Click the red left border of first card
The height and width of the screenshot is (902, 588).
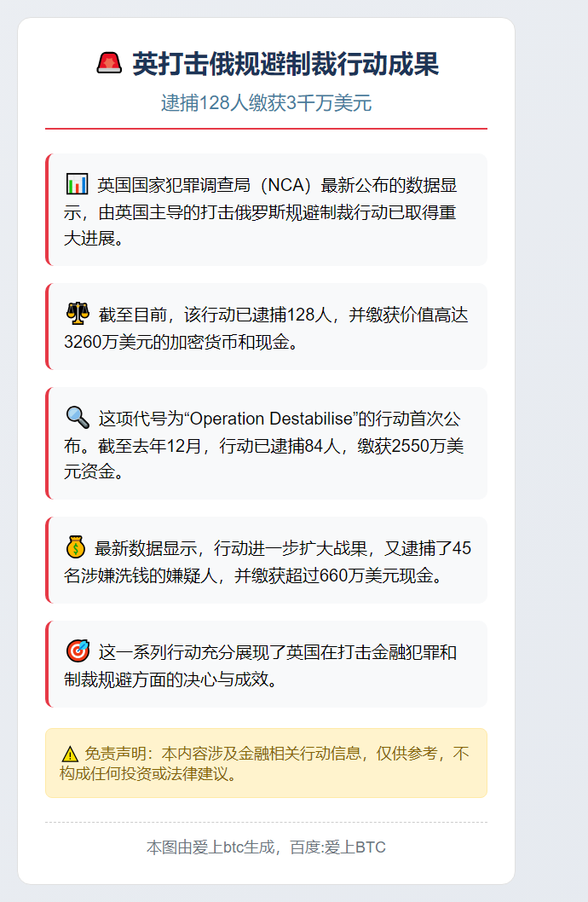pyautogui.click(x=47, y=210)
